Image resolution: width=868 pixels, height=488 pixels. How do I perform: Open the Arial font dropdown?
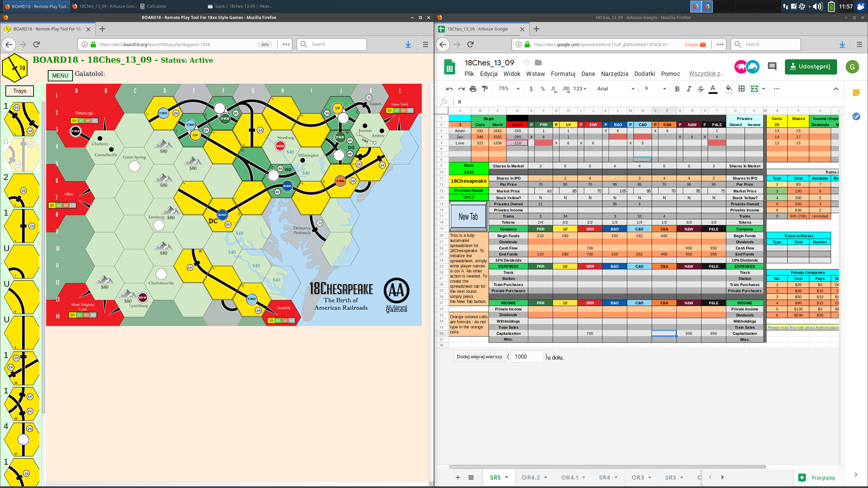coord(615,89)
